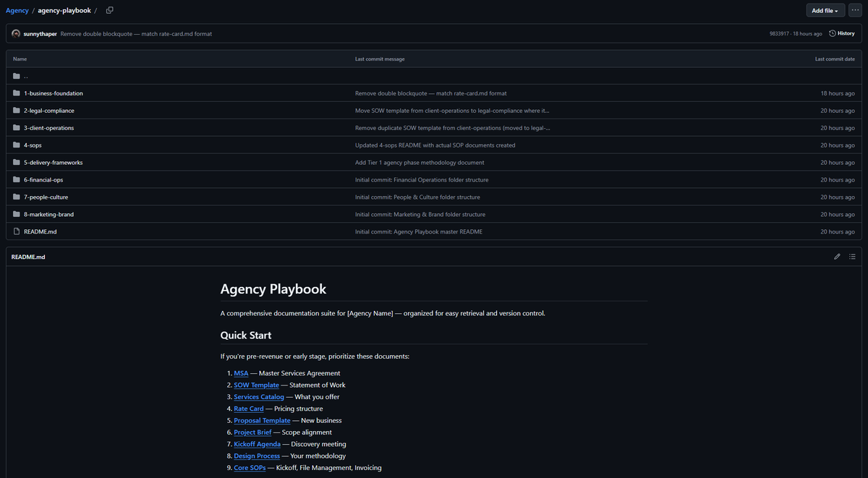Click the Agency Playbook heading
The height and width of the screenshot is (478, 868).
click(273, 289)
